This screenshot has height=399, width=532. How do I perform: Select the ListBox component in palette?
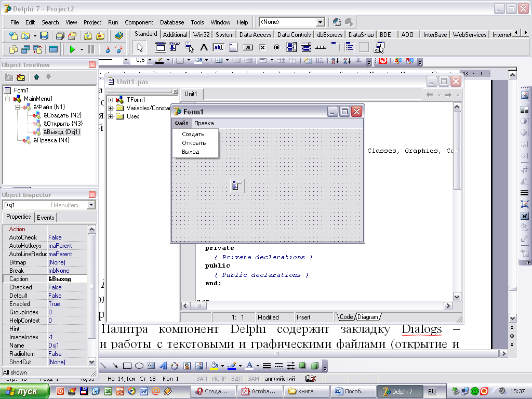click(x=291, y=47)
